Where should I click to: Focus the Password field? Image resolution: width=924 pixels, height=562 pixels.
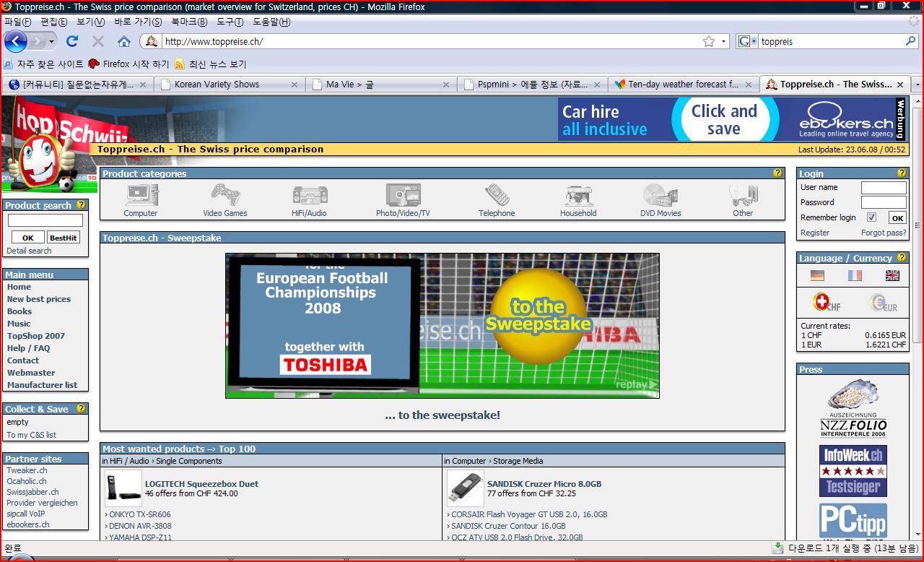click(884, 202)
